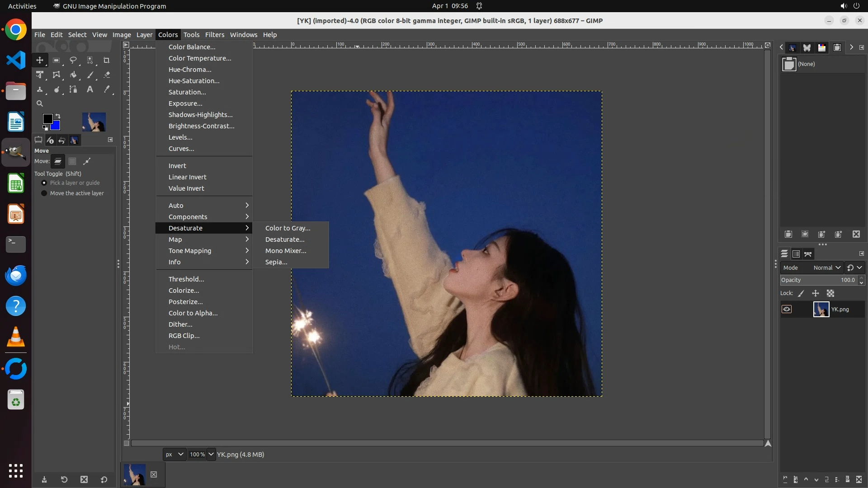Click the YK.png layer thumbnail
Viewport: 868px width, 488px height.
click(821, 310)
